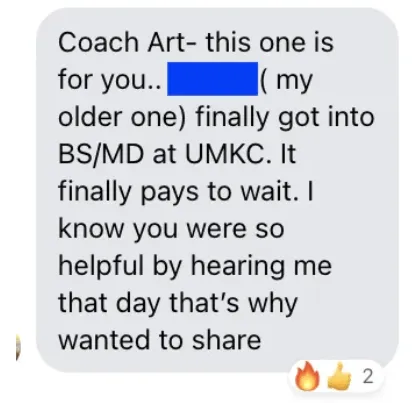Click the words "Coach Art" in the message
Image resolution: width=416 pixels, height=403 pixels.
click(122, 42)
